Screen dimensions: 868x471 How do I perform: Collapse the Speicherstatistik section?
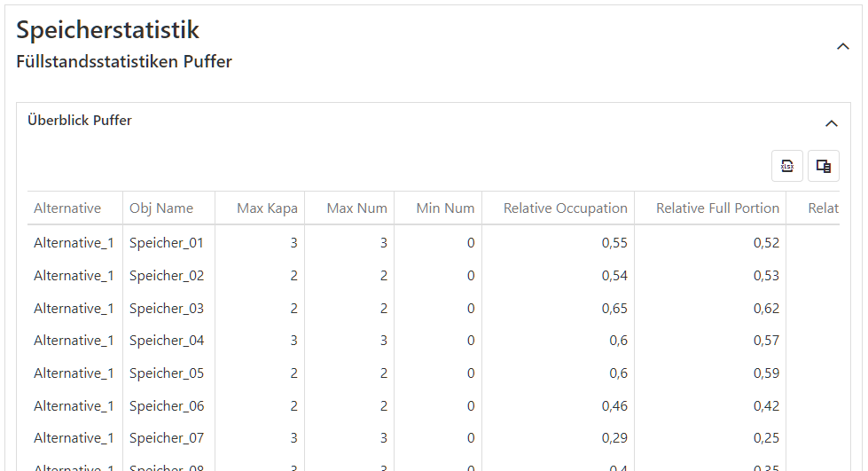842,46
